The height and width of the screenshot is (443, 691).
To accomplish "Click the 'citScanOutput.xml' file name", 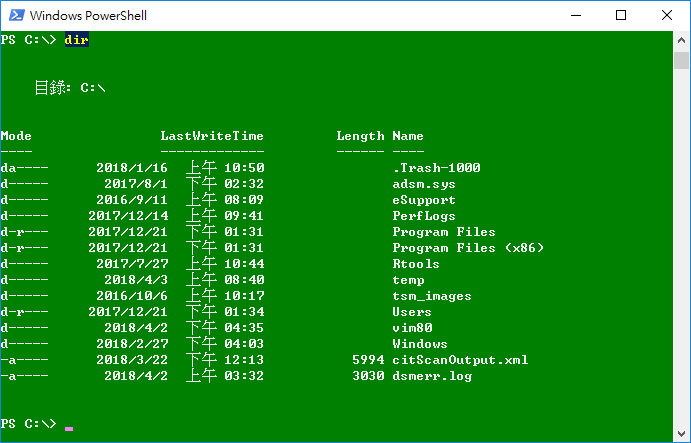I will 460,360.
